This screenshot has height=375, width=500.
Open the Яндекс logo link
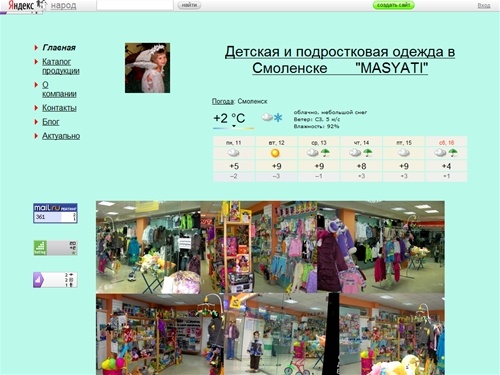tap(21, 5)
